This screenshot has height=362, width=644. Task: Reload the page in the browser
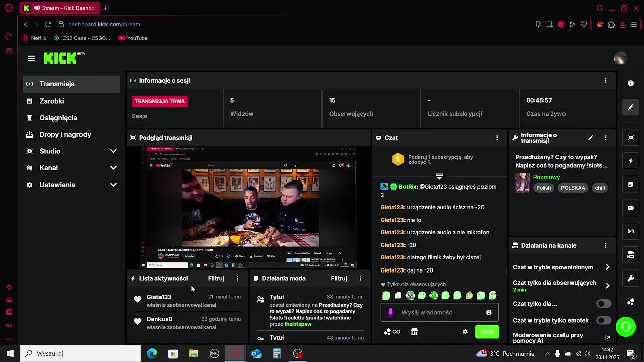48,24
